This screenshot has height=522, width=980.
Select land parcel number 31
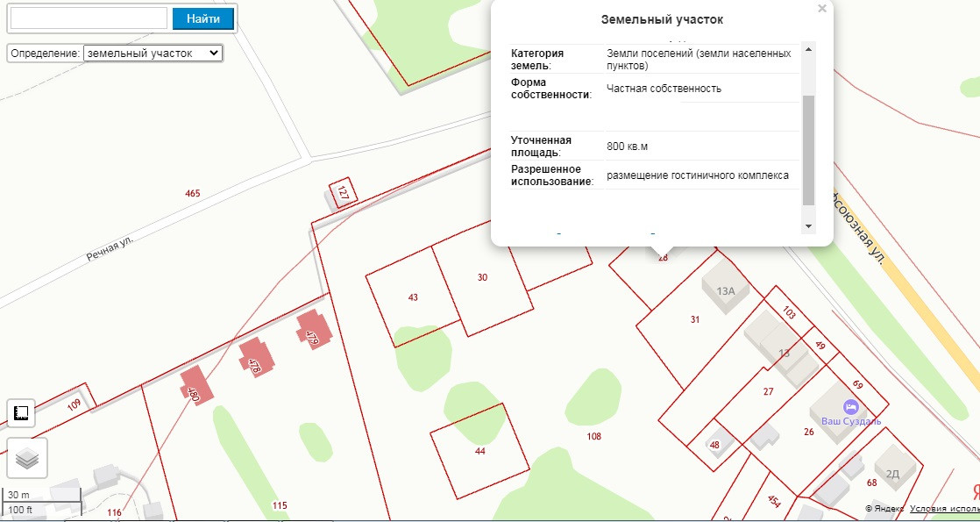[x=695, y=319]
